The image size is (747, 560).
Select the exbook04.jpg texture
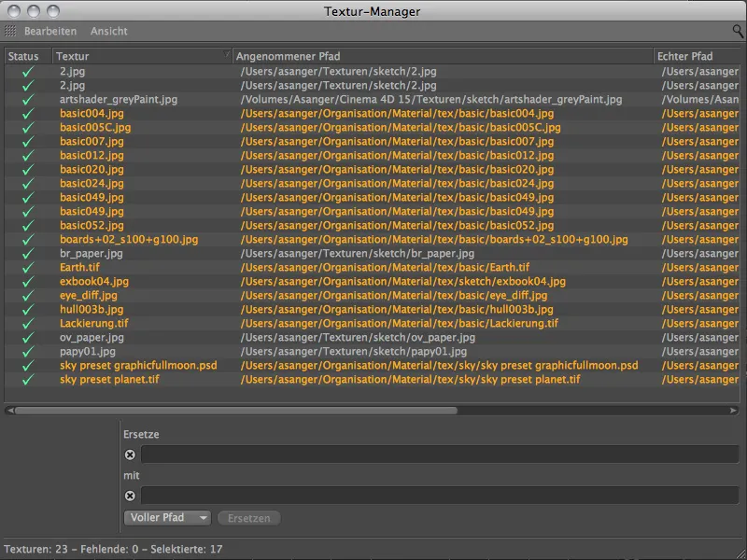click(x=94, y=282)
